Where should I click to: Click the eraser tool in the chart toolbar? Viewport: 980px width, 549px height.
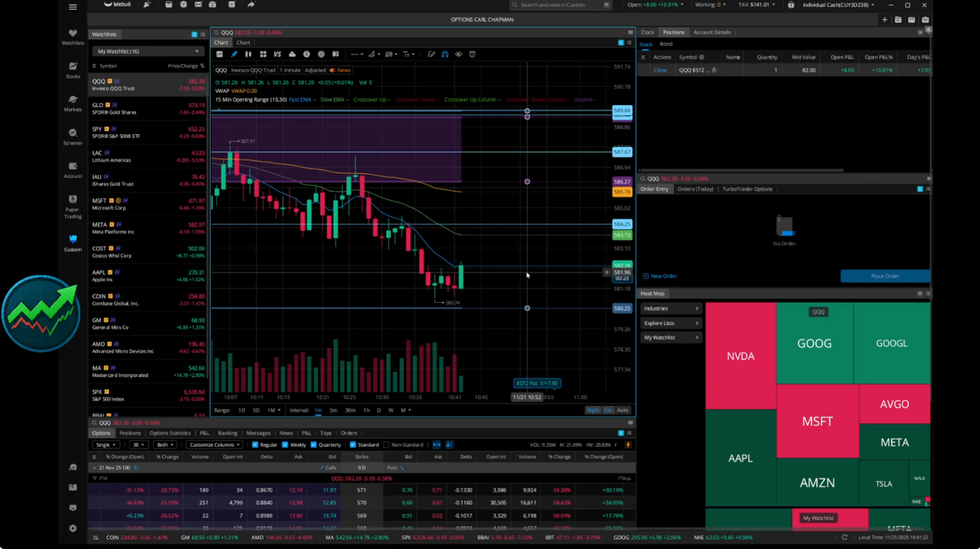(431, 54)
